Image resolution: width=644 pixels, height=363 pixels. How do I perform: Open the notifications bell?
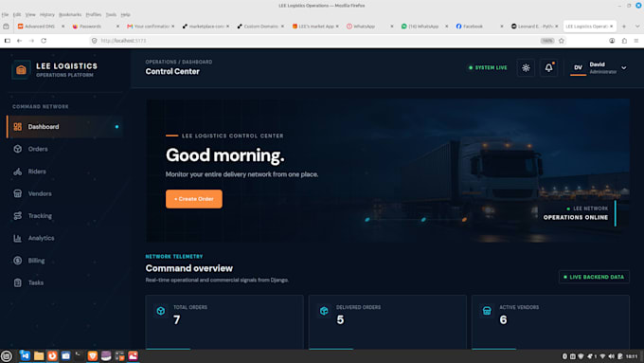coord(548,68)
